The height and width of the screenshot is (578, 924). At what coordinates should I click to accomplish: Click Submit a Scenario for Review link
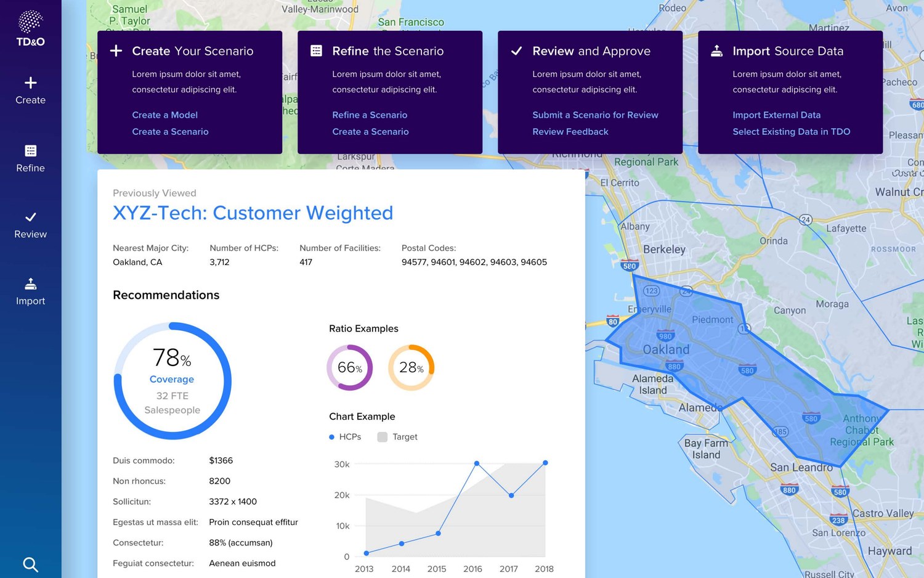595,115
